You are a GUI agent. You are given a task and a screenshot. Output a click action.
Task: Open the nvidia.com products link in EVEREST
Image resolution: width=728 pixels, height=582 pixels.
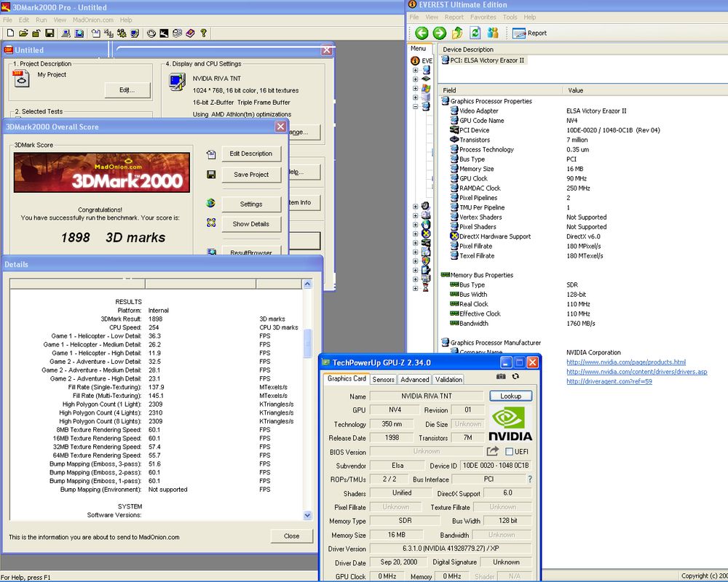(626, 362)
